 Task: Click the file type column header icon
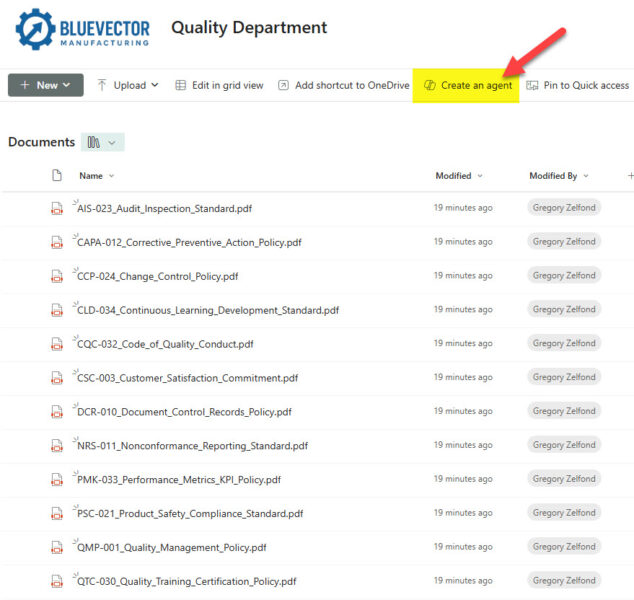57,175
